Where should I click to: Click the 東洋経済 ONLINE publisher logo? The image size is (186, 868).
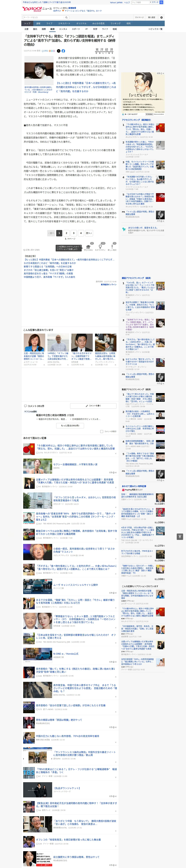(104, 51)
